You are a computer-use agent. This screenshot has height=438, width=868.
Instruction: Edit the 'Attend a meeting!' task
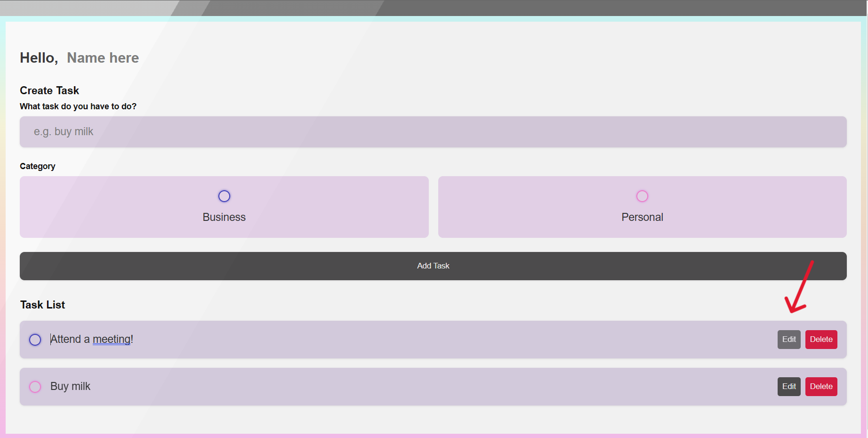(788, 339)
